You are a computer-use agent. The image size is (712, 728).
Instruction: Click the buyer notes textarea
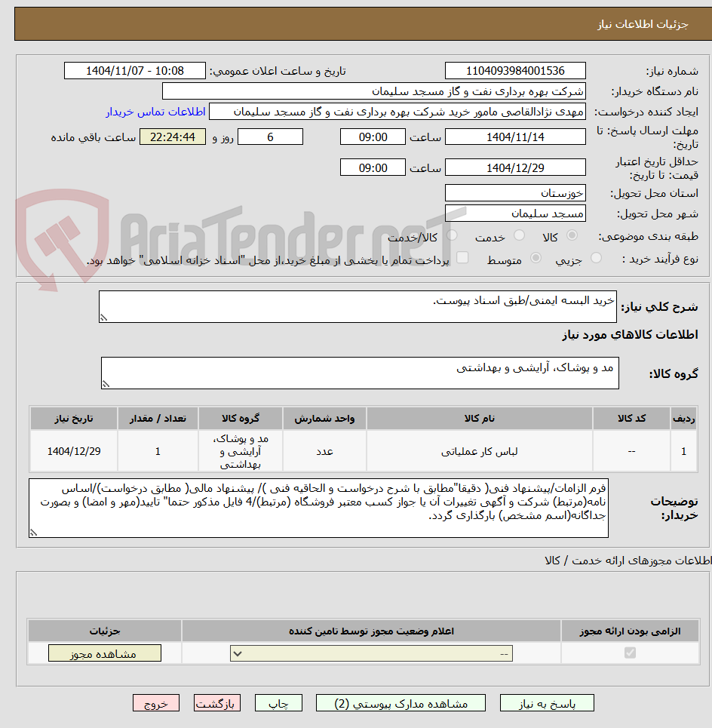[318, 508]
